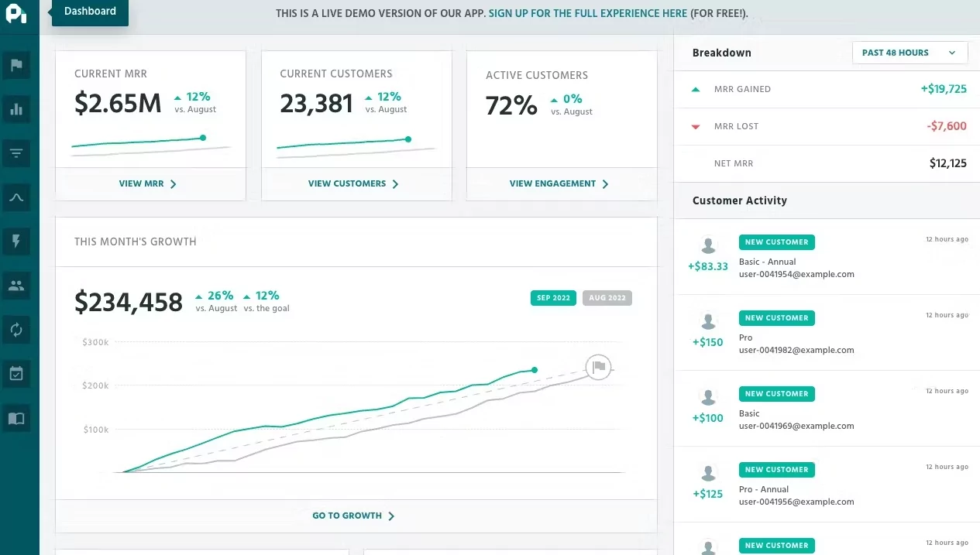Open the calendar check sidebar icon
This screenshot has height=555, width=980.
(x=16, y=374)
